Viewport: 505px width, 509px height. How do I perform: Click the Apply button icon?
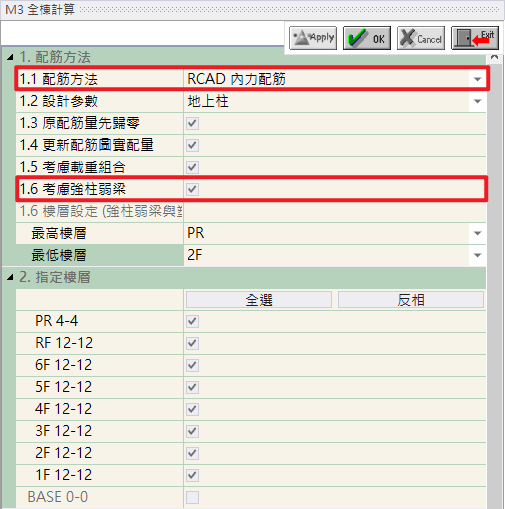pyautogui.click(x=313, y=38)
